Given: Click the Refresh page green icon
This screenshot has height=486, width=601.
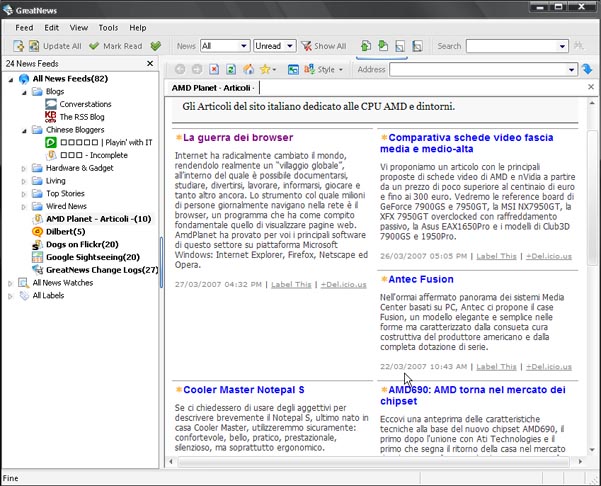Looking at the screenshot, I should click(231, 69).
